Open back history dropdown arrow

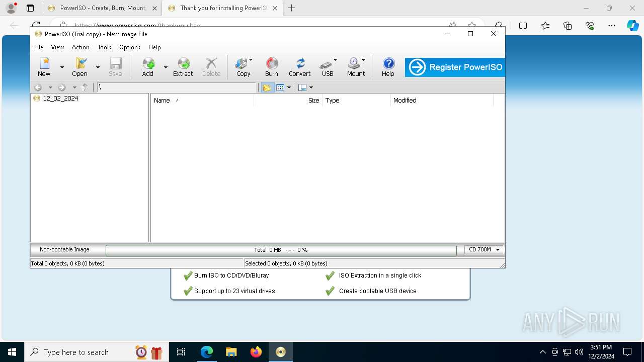pos(50,87)
